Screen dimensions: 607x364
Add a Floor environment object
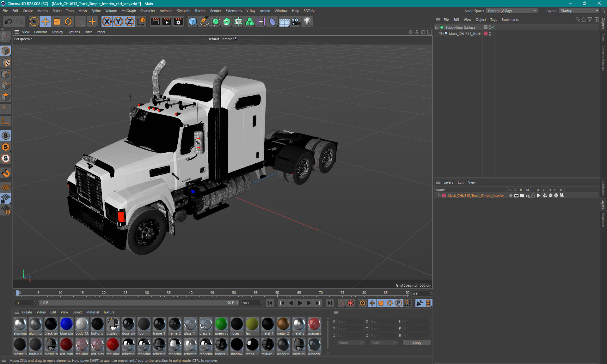(x=284, y=21)
